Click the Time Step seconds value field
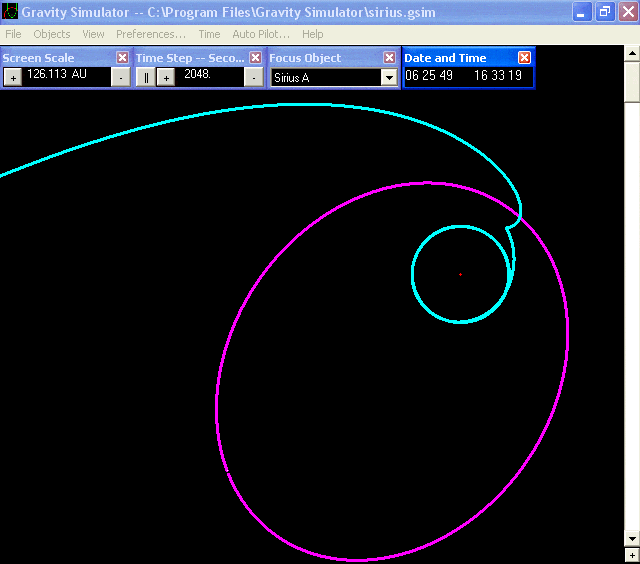The width and height of the screenshot is (640, 564). [x=209, y=75]
